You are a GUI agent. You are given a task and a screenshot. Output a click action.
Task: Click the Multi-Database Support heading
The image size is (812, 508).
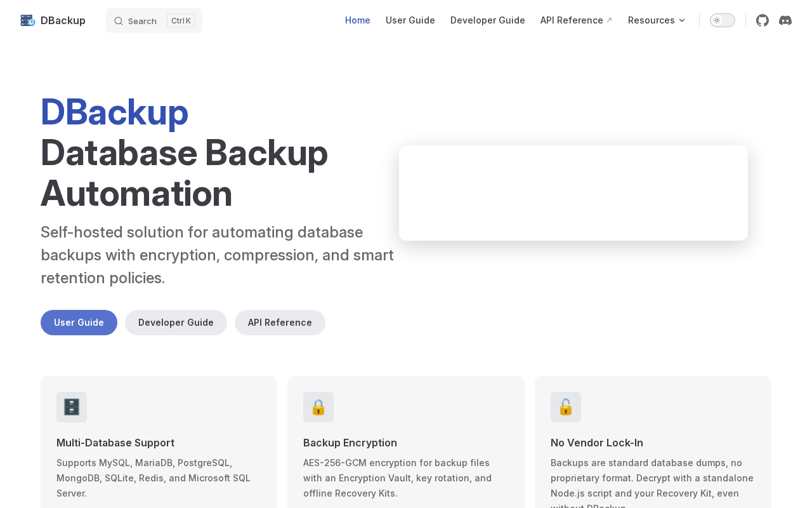(115, 443)
